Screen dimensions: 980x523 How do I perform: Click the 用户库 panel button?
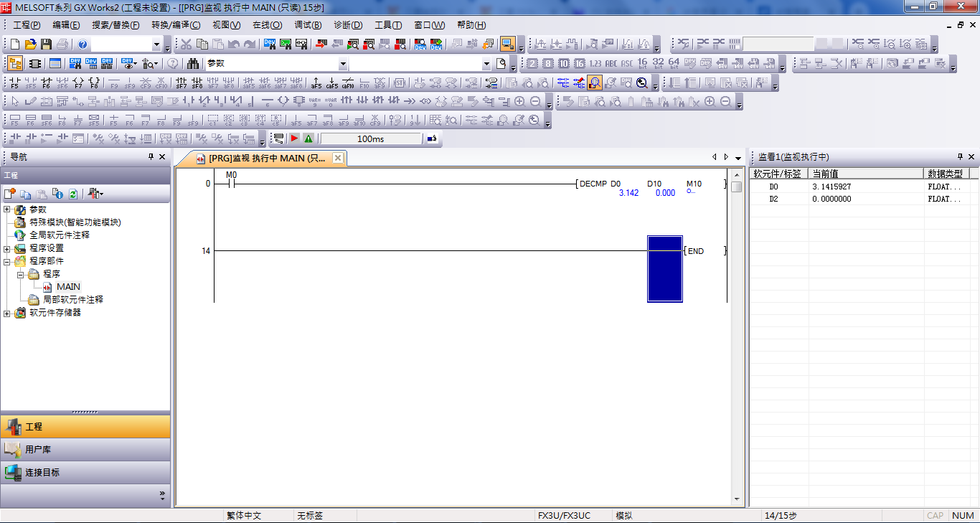pyautogui.click(x=85, y=450)
